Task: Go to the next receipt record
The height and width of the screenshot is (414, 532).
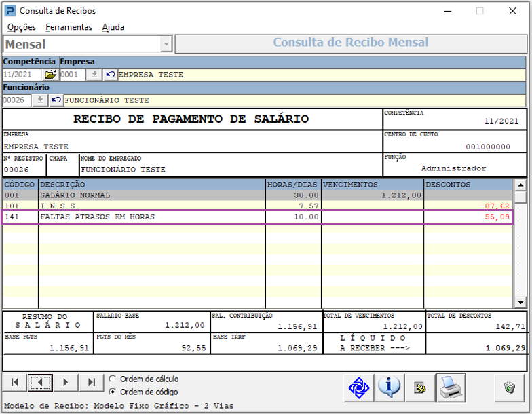Action: (x=65, y=383)
